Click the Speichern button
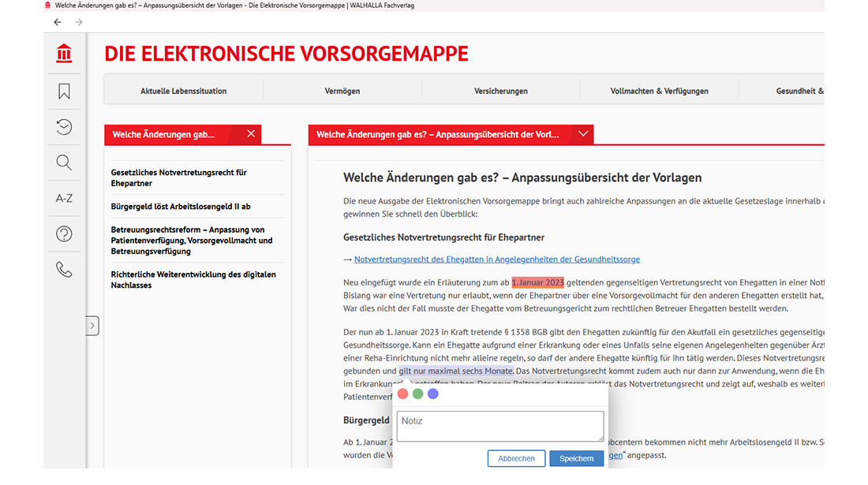Screen dimensions: 868x485 tap(576, 458)
